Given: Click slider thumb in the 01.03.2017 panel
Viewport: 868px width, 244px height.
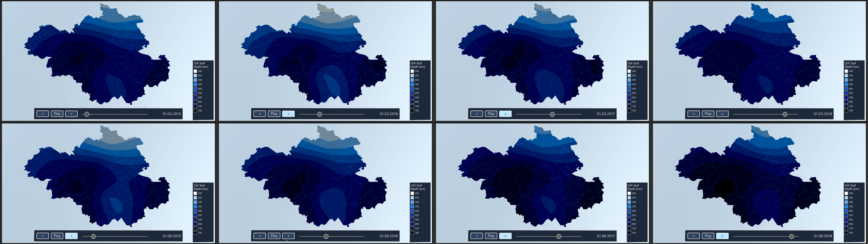Looking at the screenshot, I should [552, 114].
